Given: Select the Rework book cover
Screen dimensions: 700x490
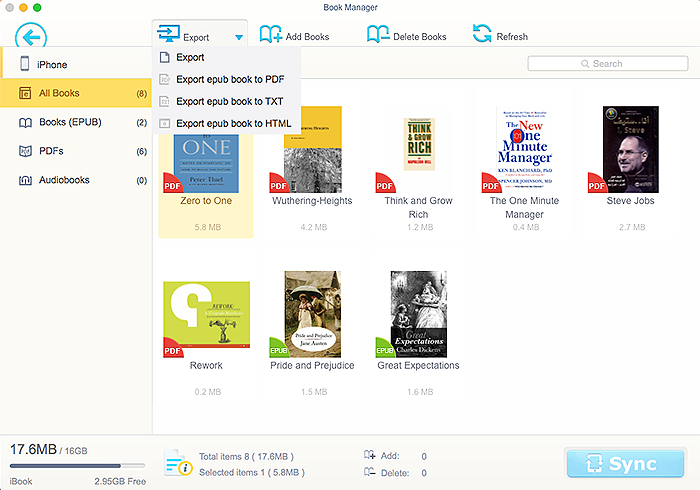Looking at the screenshot, I should (x=207, y=315).
